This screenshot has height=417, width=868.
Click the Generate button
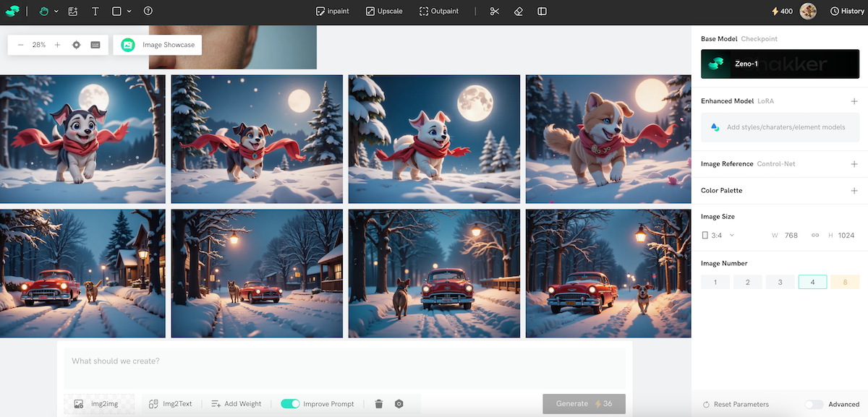pyautogui.click(x=584, y=404)
